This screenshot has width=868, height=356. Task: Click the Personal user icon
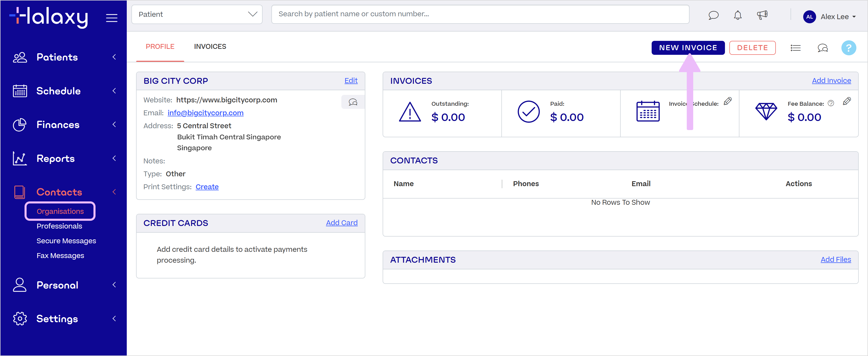click(20, 285)
